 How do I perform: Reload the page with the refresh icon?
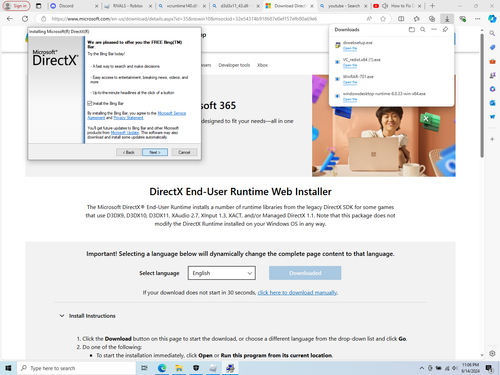(x=25, y=19)
